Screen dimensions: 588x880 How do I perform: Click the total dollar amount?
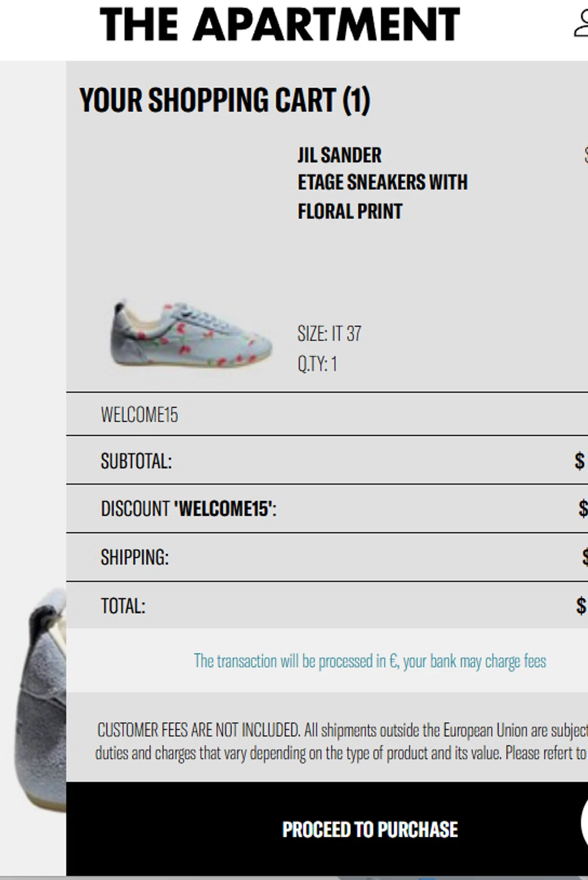(x=581, y=605)
